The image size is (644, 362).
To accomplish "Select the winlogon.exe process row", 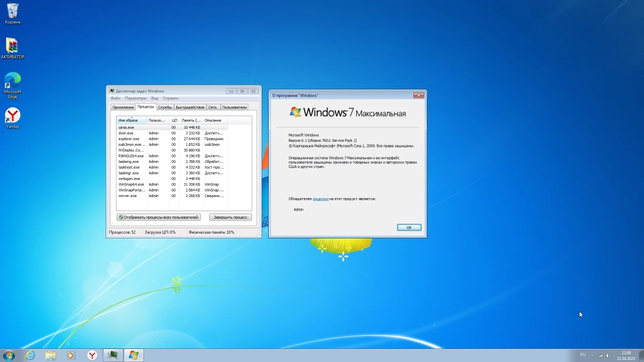I will pos(172,179).
